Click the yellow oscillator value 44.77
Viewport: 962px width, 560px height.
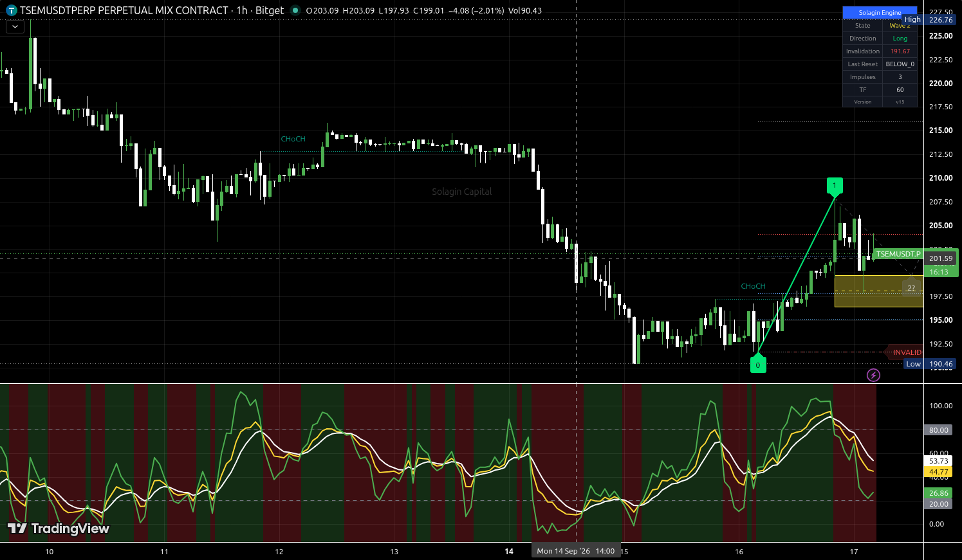click(x=939, y=472)
